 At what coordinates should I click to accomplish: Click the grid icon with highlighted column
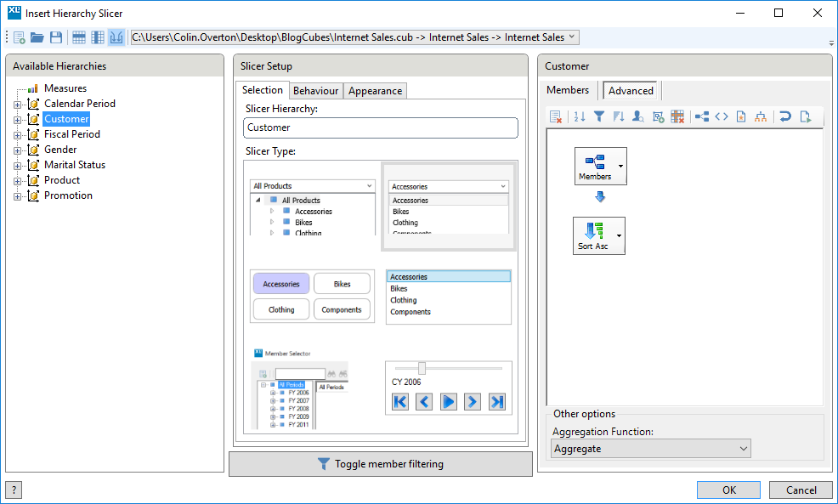click(98, 37)
